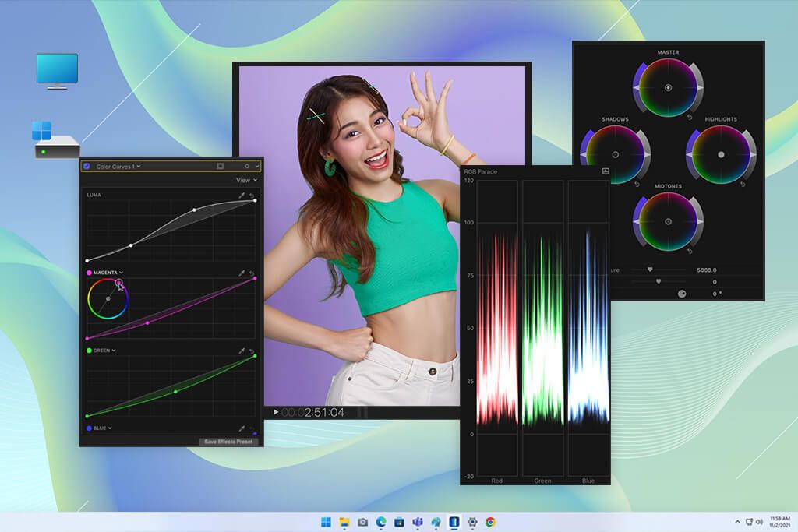This screenshot has width=798, height=532.
Task: Reset the Midtones color wheel
Action: 688,250
